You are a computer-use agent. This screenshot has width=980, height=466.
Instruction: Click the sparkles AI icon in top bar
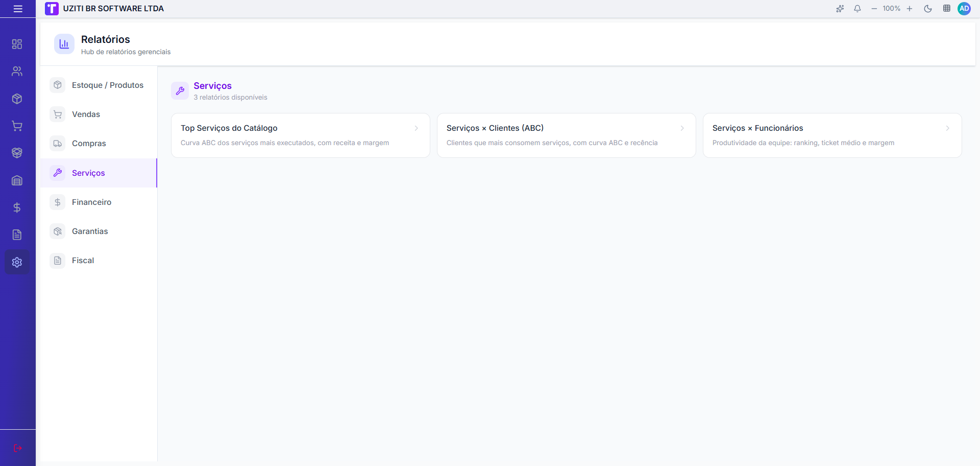pos(840,9)
